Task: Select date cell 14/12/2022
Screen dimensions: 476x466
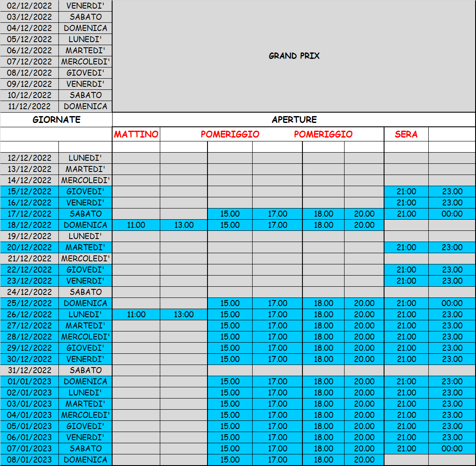Action: click(x=29, y=180)
